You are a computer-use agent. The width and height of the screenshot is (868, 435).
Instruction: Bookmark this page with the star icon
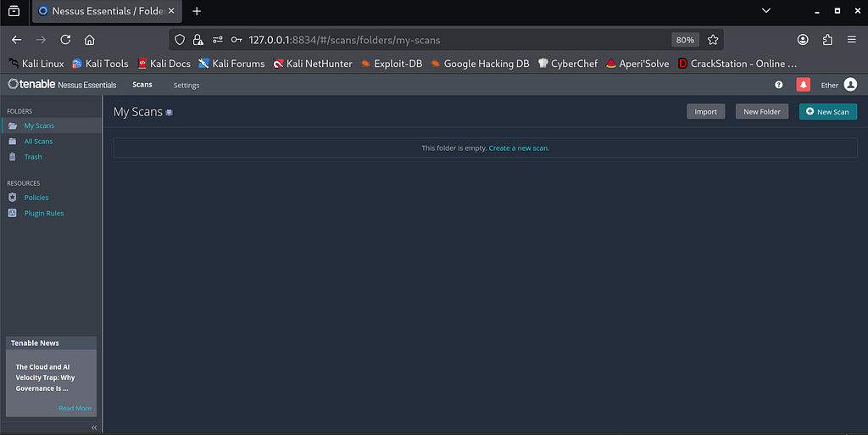pos(713,40)
